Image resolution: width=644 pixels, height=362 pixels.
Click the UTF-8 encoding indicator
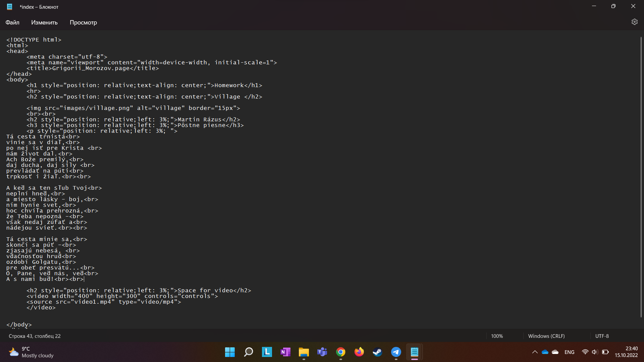point(602,336)
